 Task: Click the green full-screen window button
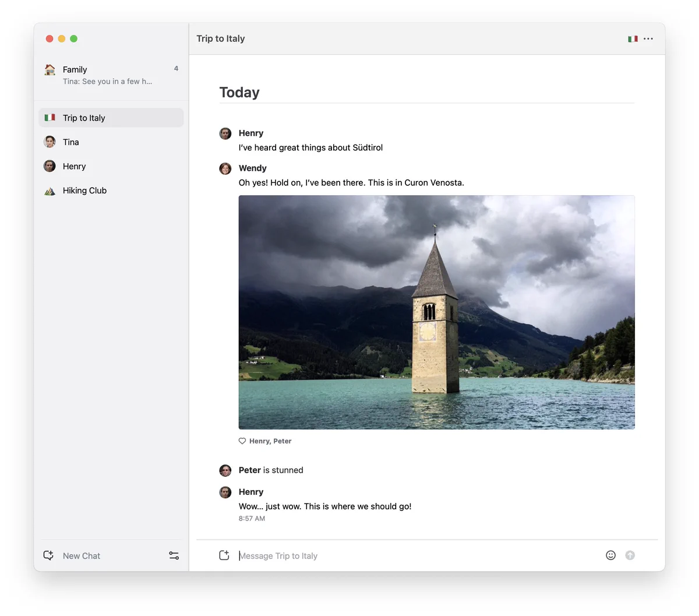click(x=74, y=38)
